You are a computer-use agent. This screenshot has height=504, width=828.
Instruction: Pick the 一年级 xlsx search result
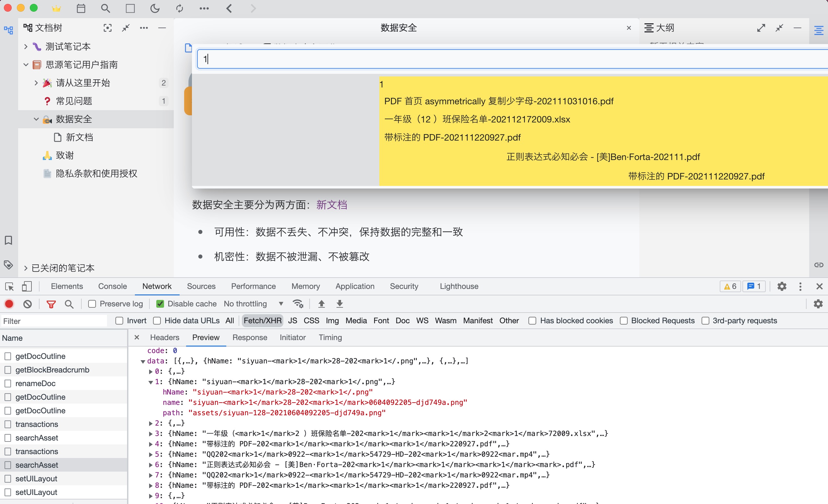click(x=477, y=119)
